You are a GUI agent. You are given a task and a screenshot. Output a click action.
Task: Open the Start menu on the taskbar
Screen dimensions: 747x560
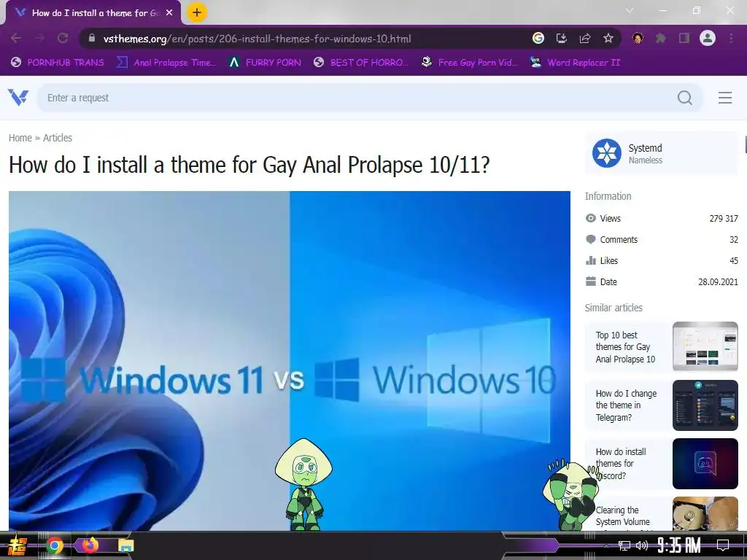[x=18, y=545]
